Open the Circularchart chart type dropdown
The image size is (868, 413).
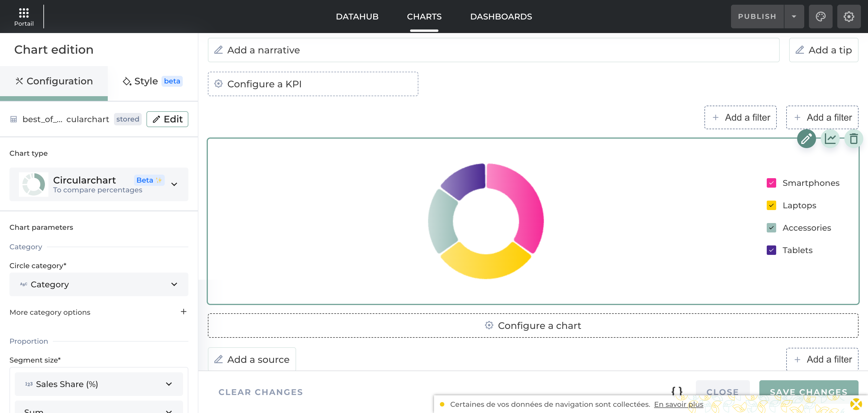coord(99,184)
